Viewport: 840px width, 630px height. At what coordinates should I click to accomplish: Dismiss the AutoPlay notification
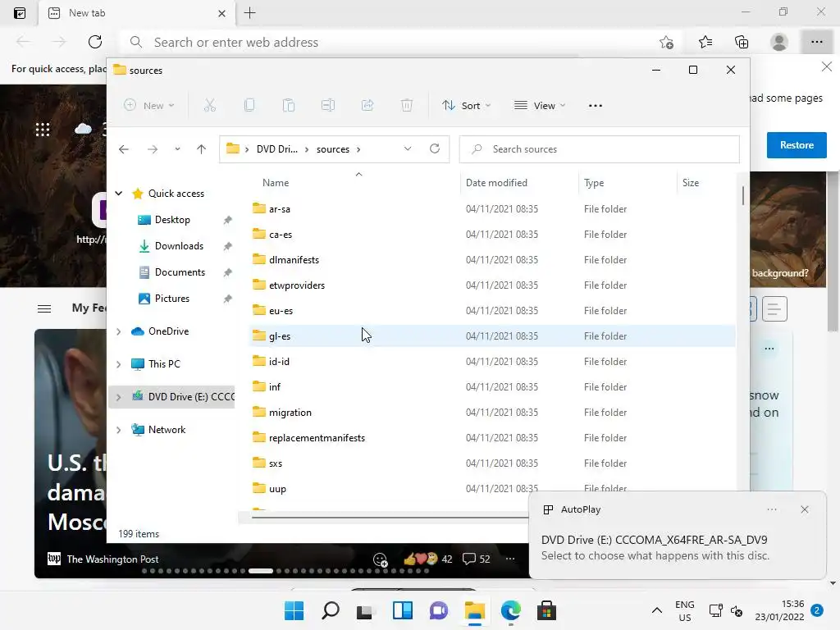coord(804,509)
